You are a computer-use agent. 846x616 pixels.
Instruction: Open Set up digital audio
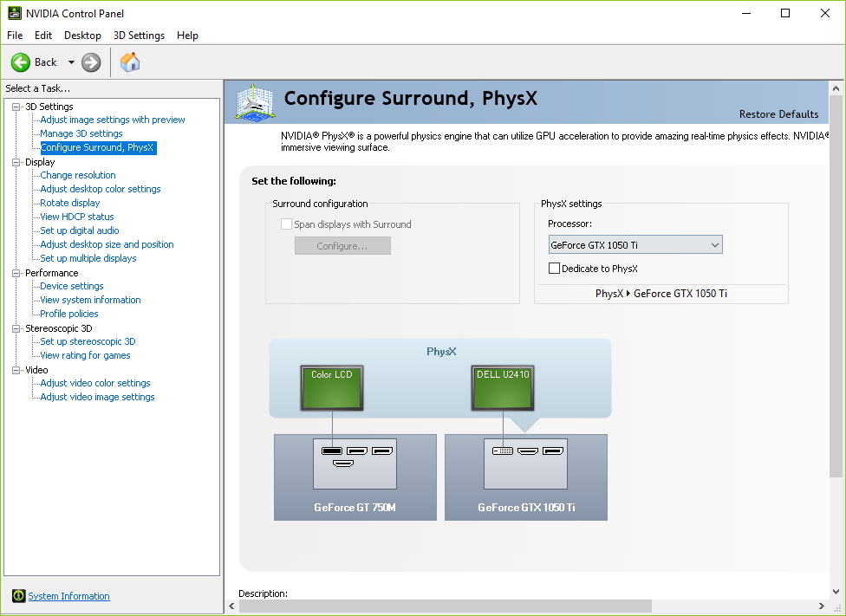click(x=80, y=230)
